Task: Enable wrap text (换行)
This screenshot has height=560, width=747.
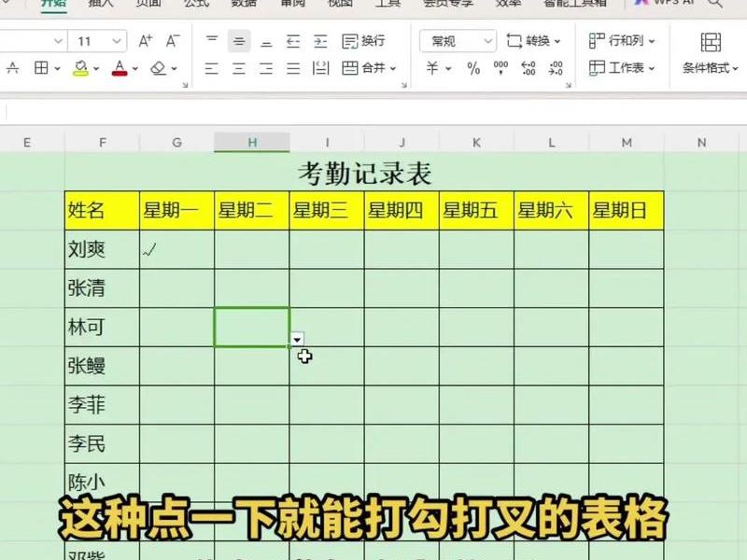Action: (x=363, y=41)
